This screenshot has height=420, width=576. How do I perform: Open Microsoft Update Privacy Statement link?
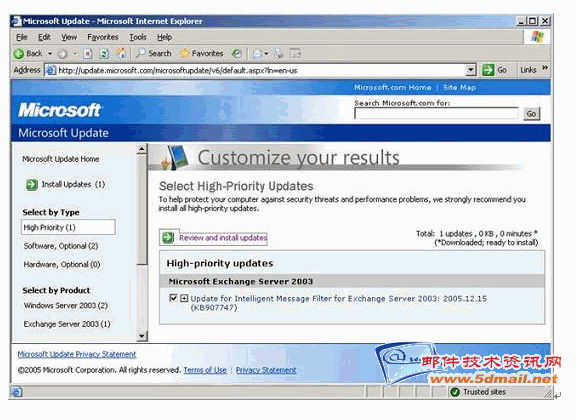(x=77, y=354)
